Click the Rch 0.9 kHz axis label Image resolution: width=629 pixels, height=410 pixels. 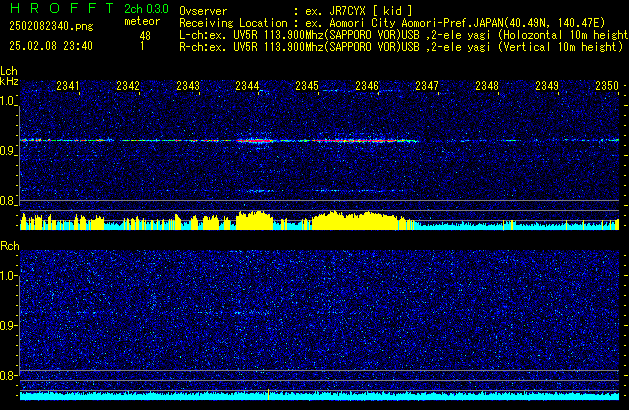(x=8, y=325)
